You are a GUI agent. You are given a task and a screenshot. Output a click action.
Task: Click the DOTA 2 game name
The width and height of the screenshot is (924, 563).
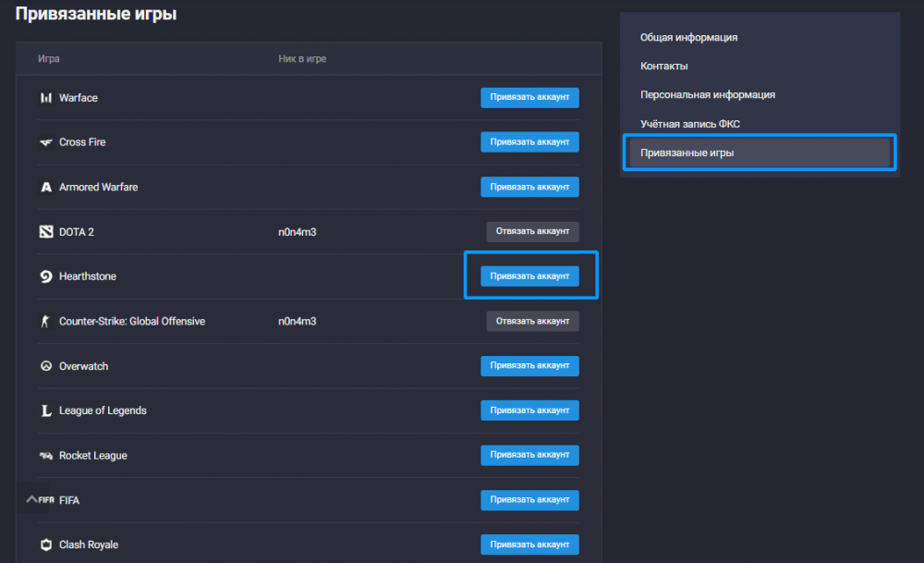[77, 232]
